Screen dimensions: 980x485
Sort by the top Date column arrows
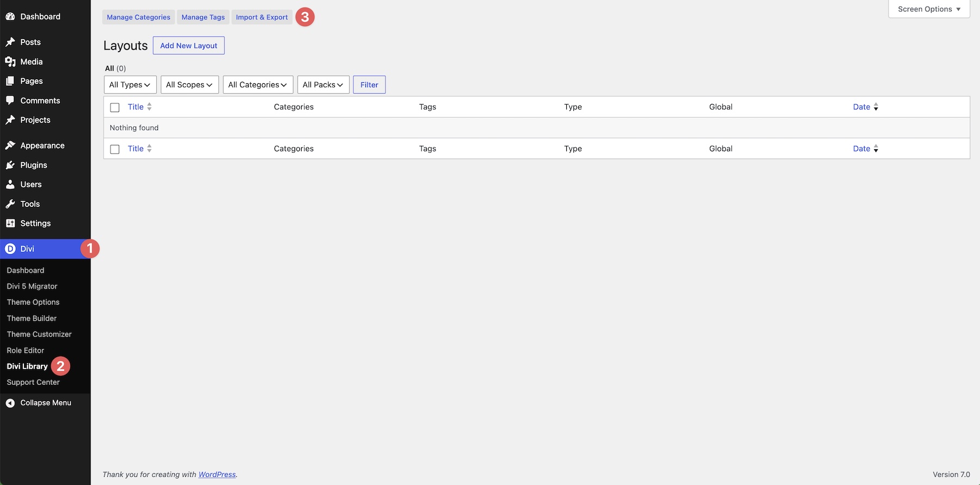[876, 107]
